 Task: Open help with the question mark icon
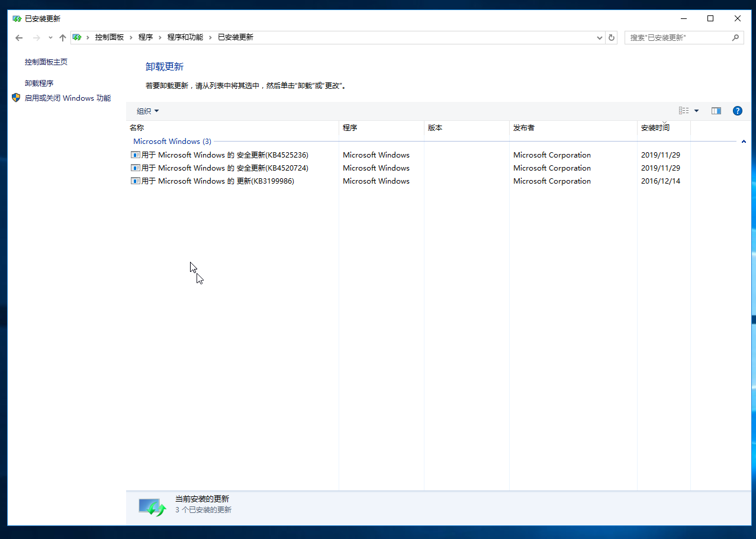738,111
